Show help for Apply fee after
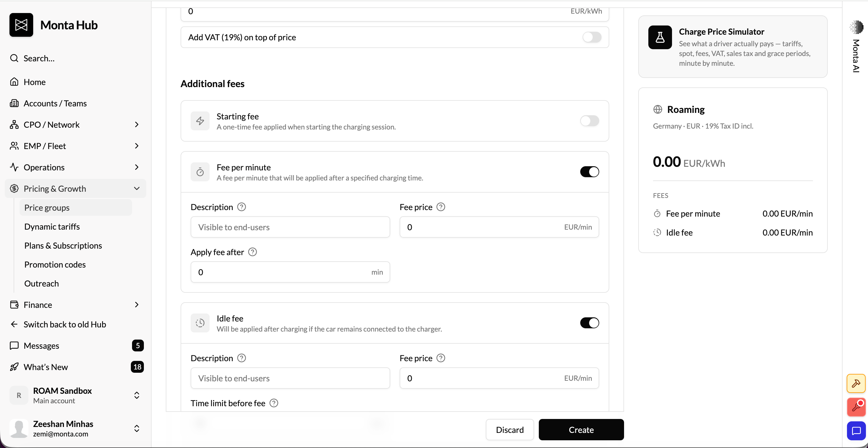The width and height of the screenshot is (868, 448). coord(253,252)
